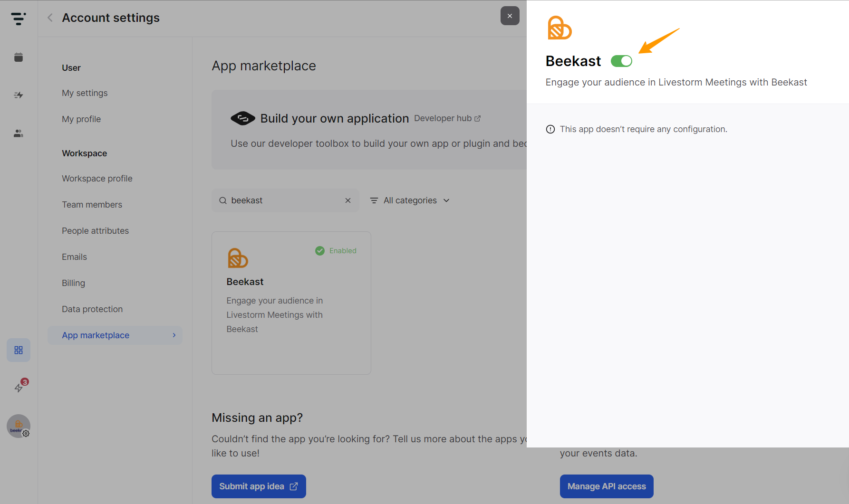Open the people contacts sidebar icon
Viewport: 849px width, 504px height.
click(19, 133)
